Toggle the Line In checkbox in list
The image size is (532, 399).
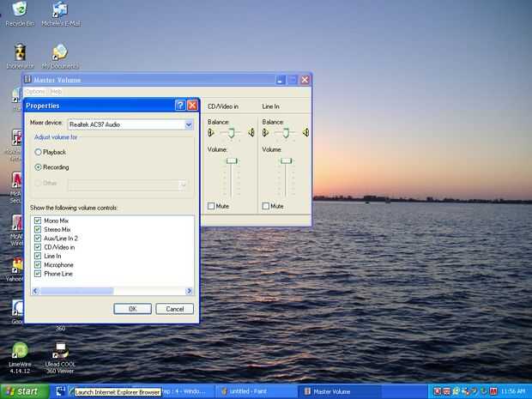pyautogui.click(x=38, y=256)
